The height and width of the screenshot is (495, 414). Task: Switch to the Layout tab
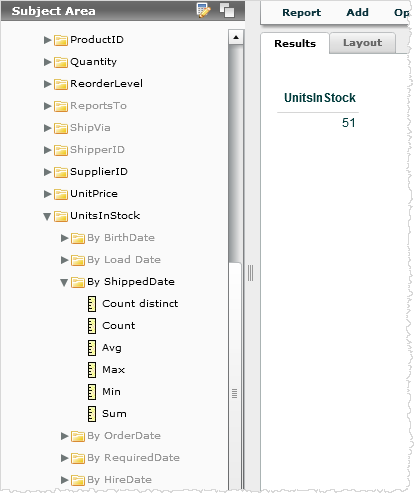[362, 43]
